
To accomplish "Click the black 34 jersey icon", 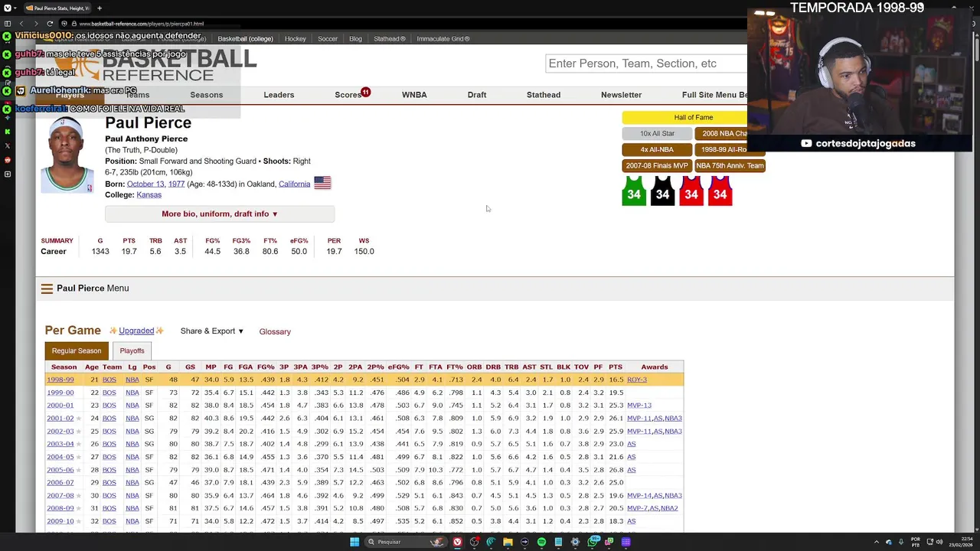I will click(662, 191).
